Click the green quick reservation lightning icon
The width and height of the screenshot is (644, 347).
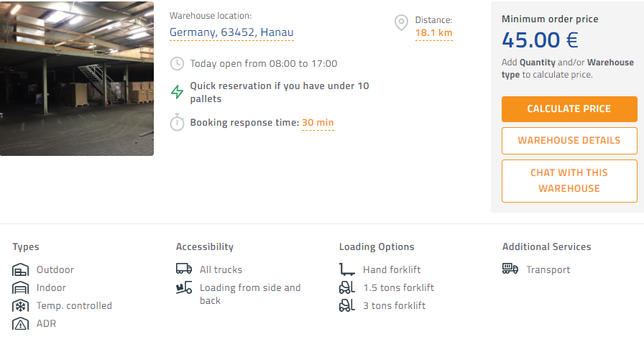pyautogui.click(x=177, y=92)
